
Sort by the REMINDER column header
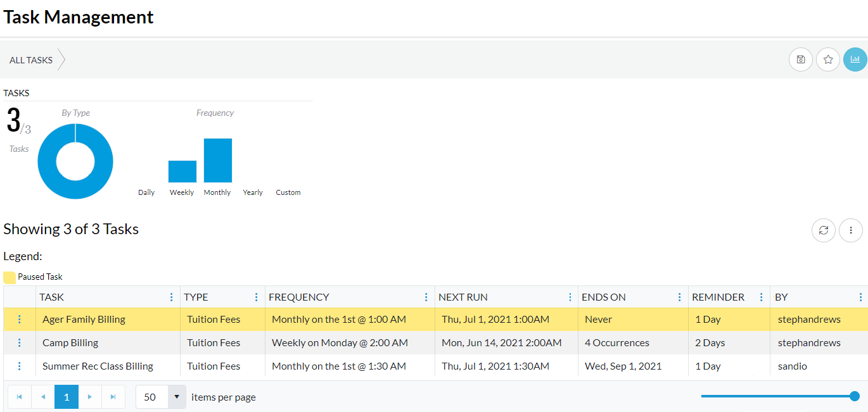[718, 297]
